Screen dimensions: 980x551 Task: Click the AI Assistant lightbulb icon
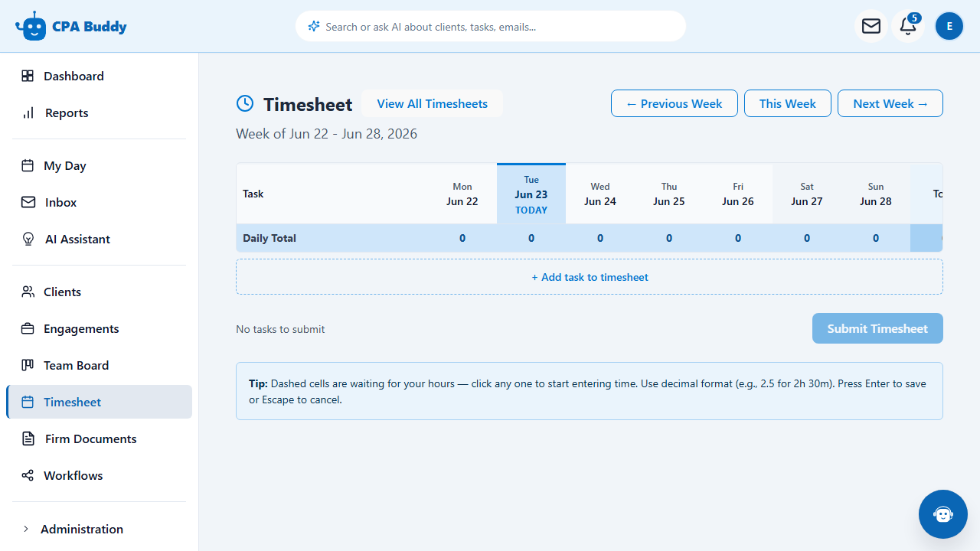coord(28,239)
